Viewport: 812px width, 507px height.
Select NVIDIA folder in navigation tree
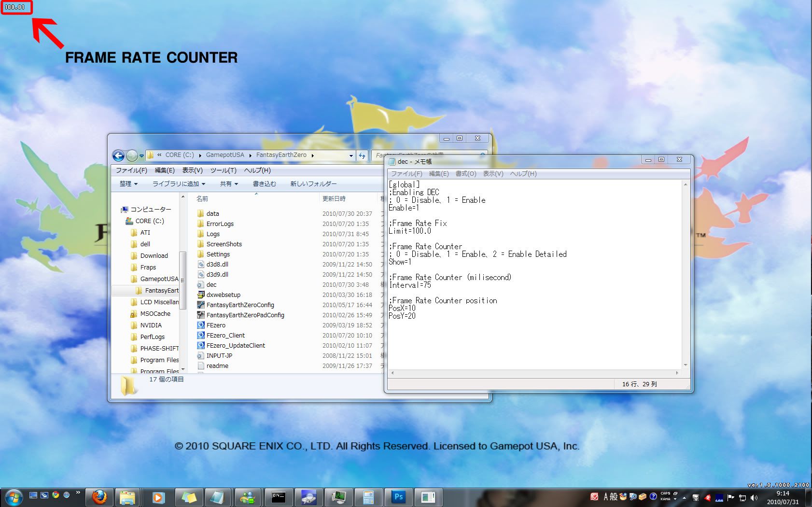[151, 325]
